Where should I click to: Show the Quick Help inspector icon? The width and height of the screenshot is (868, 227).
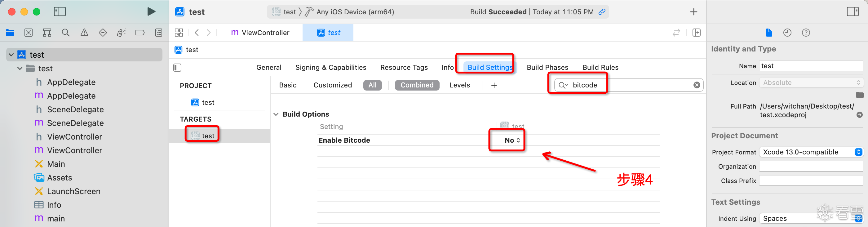pos(806,33)
